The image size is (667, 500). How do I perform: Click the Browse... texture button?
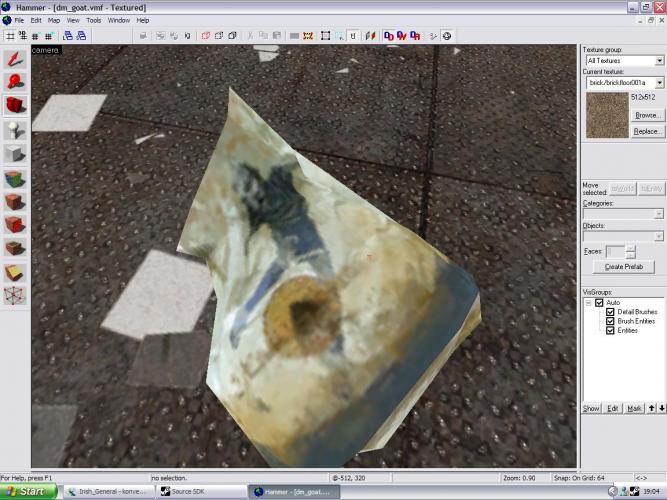click(x=647, y=115)
